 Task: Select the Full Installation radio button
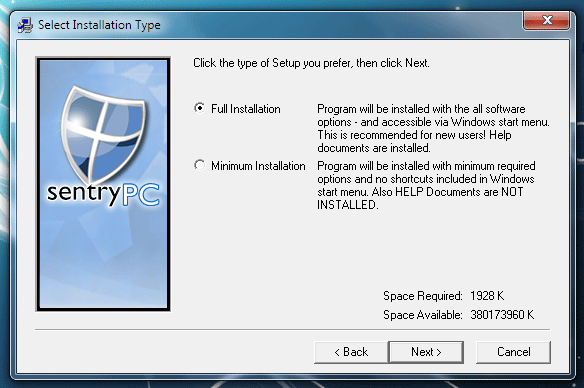point(200,108)
